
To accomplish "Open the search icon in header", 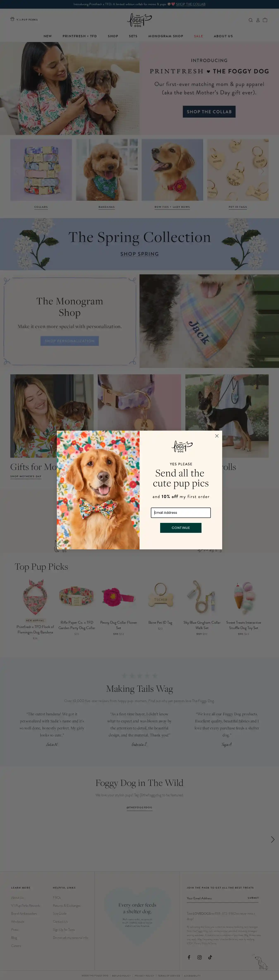I will 250,20.
